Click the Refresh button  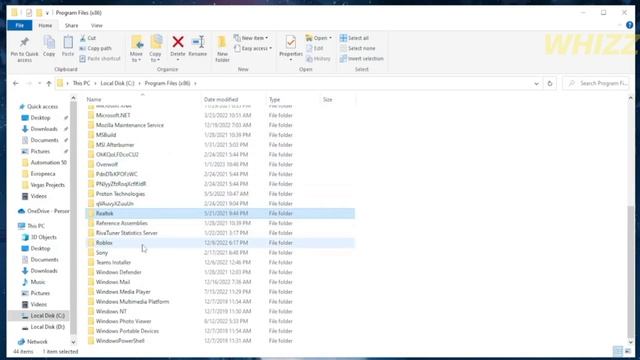click(550, 83)
